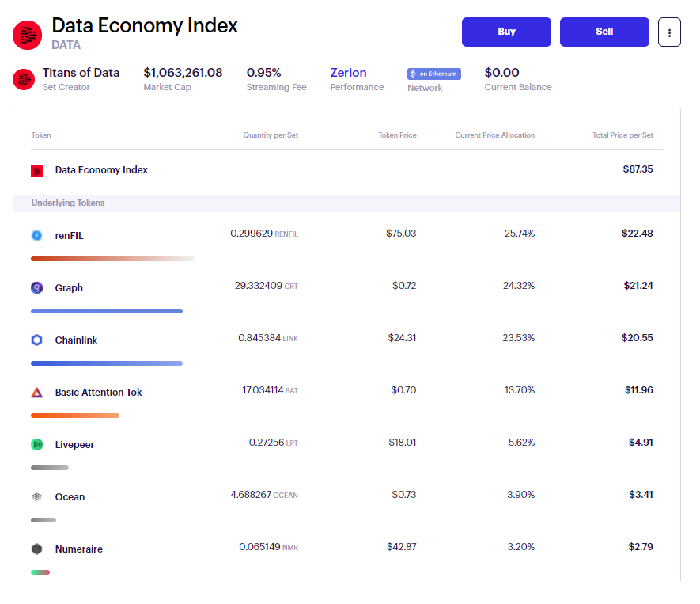700x604 pixels.
Task: Click the Titans of Data creator icon
Action: click(x=24, y=79)
